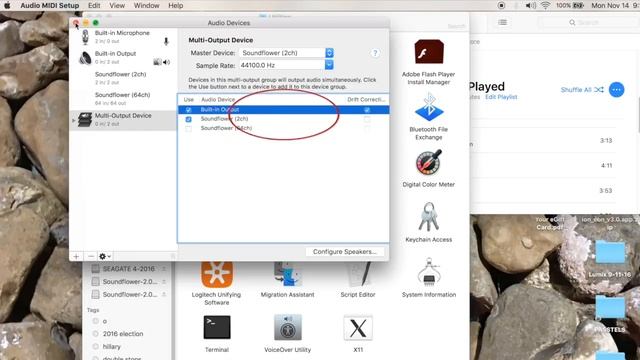
Task: Open Sample Rate dropdown
Action: (329, 65)
